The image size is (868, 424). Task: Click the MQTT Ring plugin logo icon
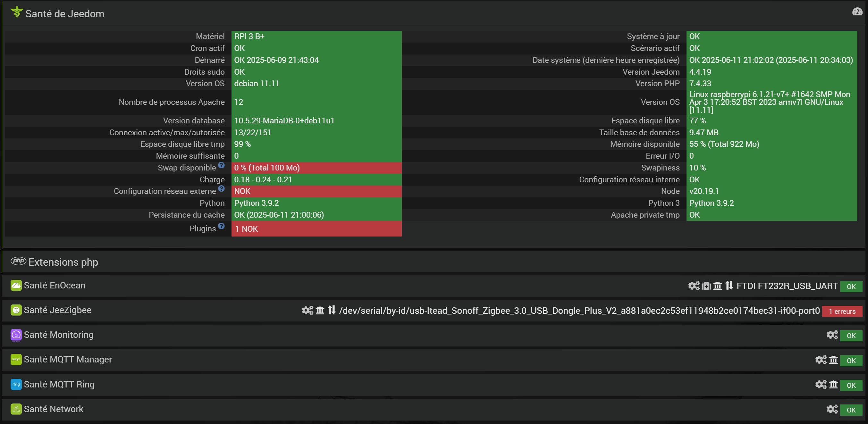[x=16, y=384]
